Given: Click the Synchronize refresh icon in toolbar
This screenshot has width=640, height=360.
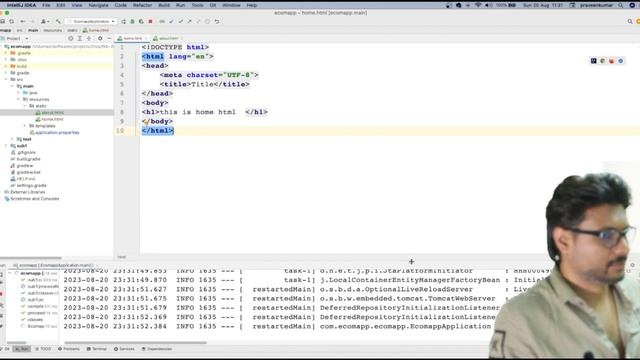Looking at the screenshot, I should 11,21.
